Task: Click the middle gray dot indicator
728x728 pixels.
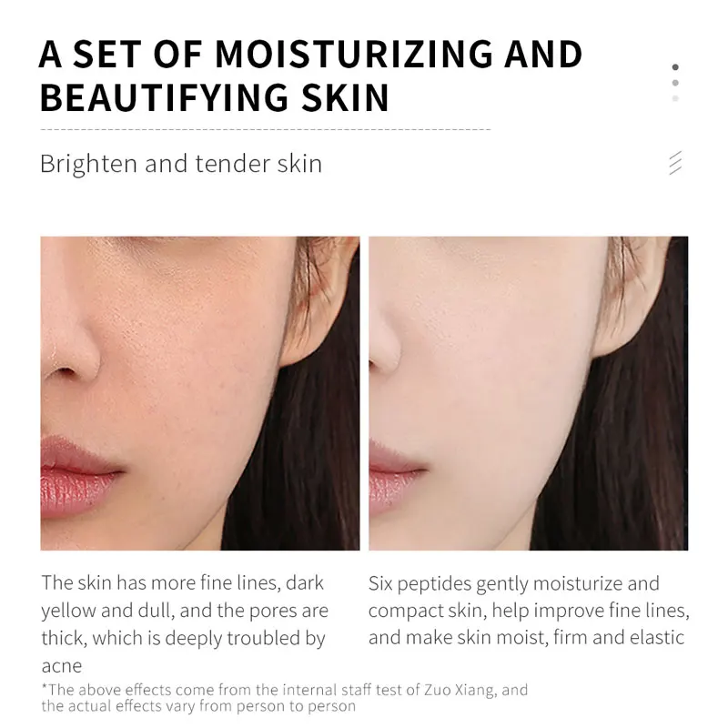Action: click(x=675, y=83)
